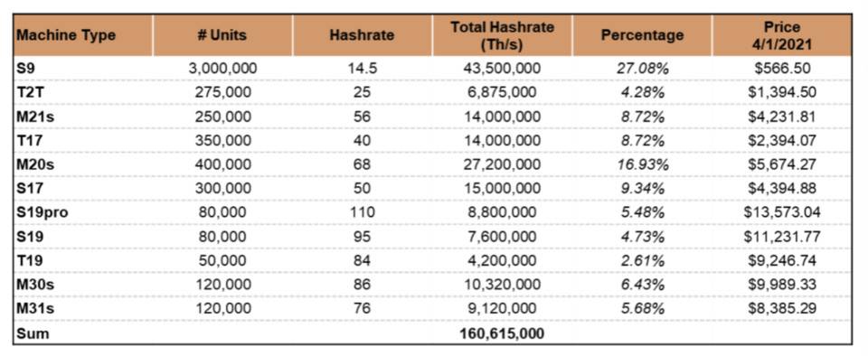
Task: Select the Machine Type column header
Action: click(83, 35)
